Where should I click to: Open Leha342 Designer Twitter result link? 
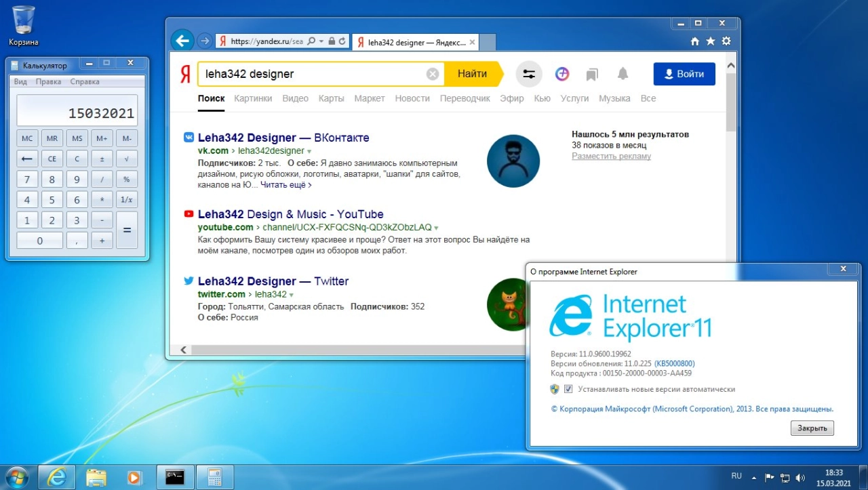273,281
